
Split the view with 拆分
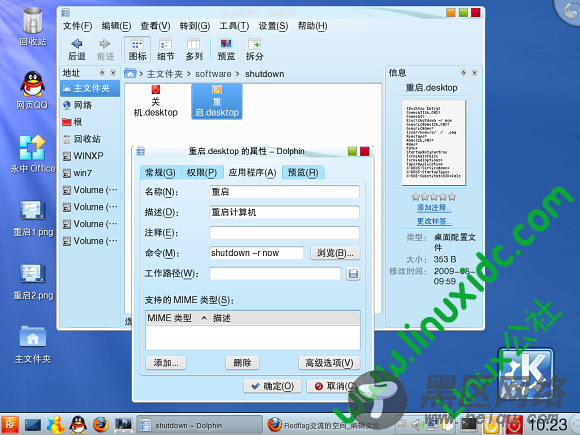point(254,49)
